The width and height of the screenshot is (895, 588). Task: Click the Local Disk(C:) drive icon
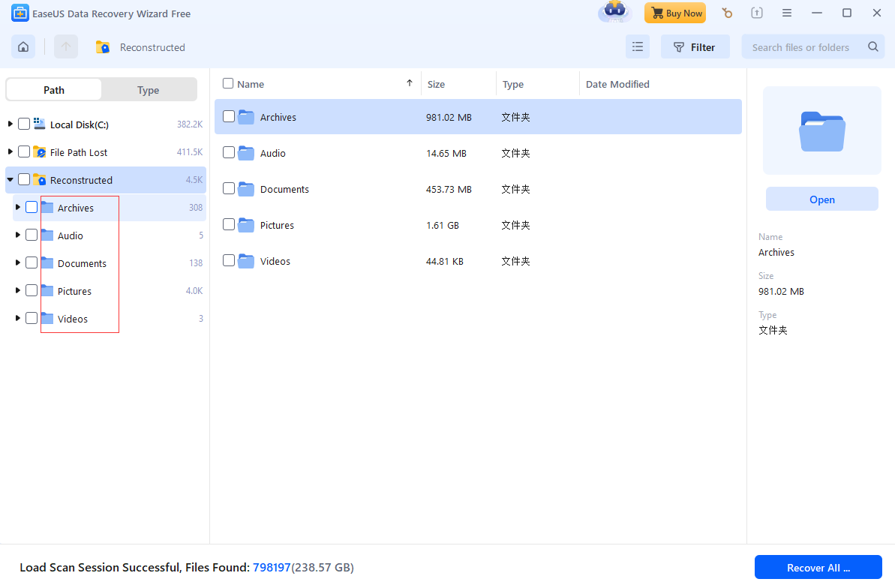[x=39, y=124]
